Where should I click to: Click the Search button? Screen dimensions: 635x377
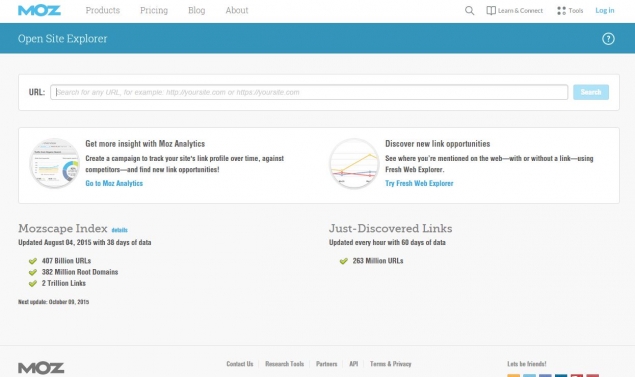coord(591,92)
